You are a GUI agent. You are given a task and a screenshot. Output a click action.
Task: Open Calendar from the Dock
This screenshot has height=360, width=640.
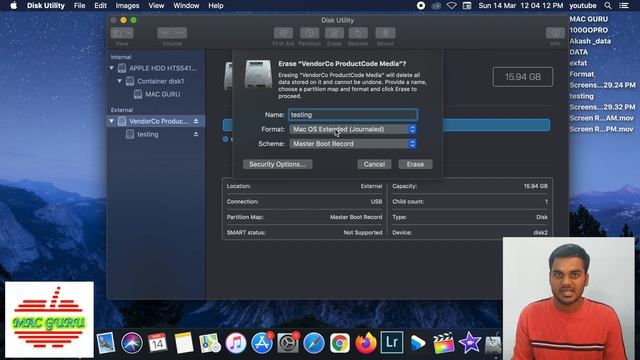click(158, 343)
